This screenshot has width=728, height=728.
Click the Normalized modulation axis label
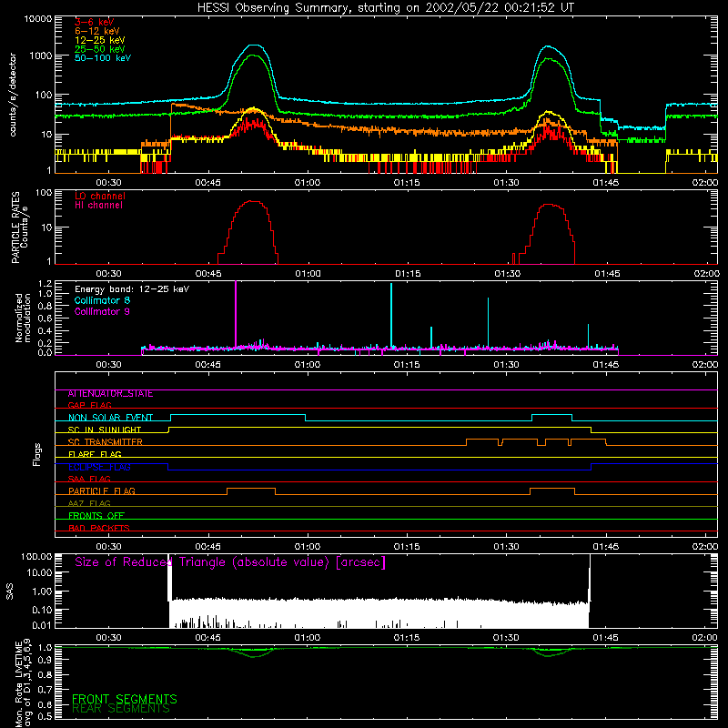[23, 318]
